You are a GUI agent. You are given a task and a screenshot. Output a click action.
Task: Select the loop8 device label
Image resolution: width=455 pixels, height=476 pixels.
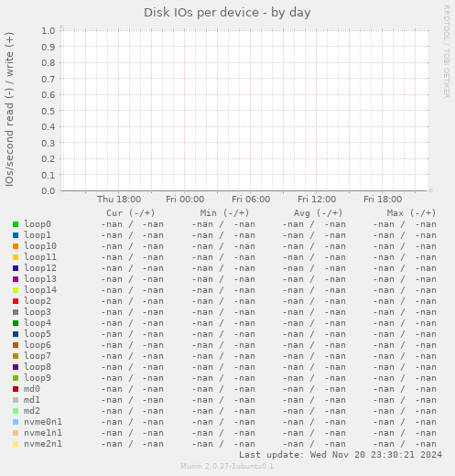point(38,367)
